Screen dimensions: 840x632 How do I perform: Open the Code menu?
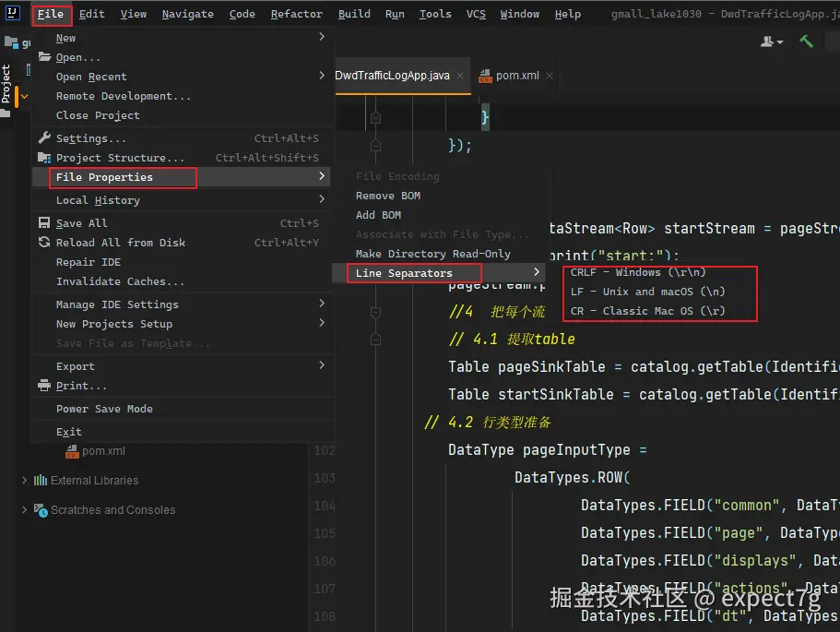point(243,14)
